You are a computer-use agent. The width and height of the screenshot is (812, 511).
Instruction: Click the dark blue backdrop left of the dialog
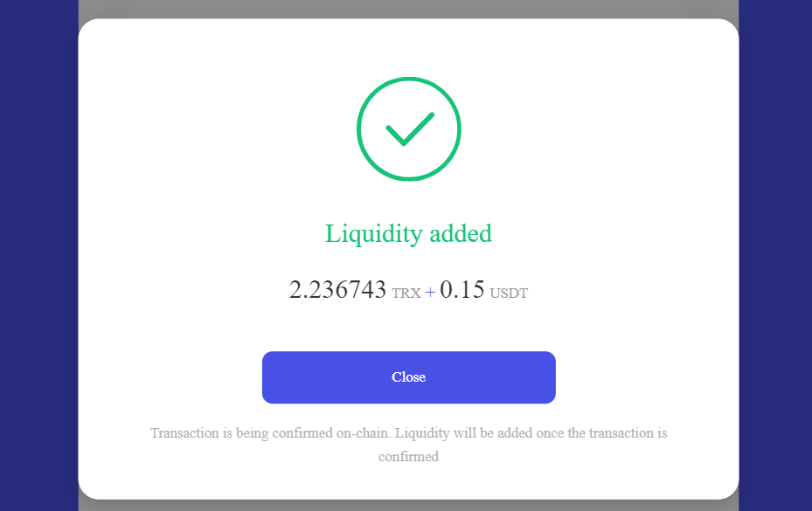click(x=38, y=255)
